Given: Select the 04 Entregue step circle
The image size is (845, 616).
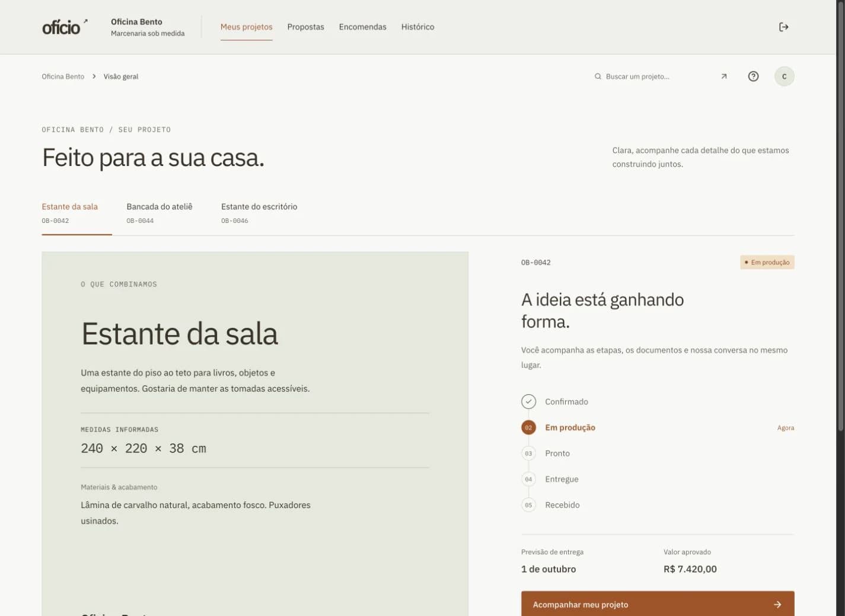Looking at the screenshot, I should 528,479.
